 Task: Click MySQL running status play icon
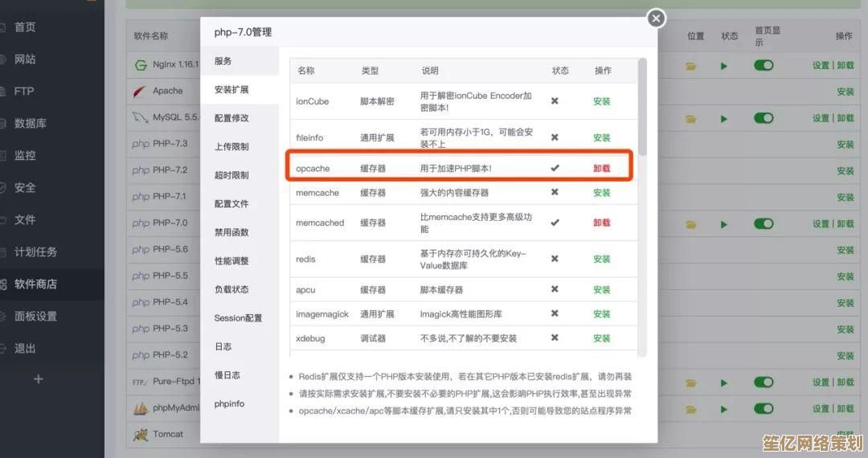(x=723, y=119)
